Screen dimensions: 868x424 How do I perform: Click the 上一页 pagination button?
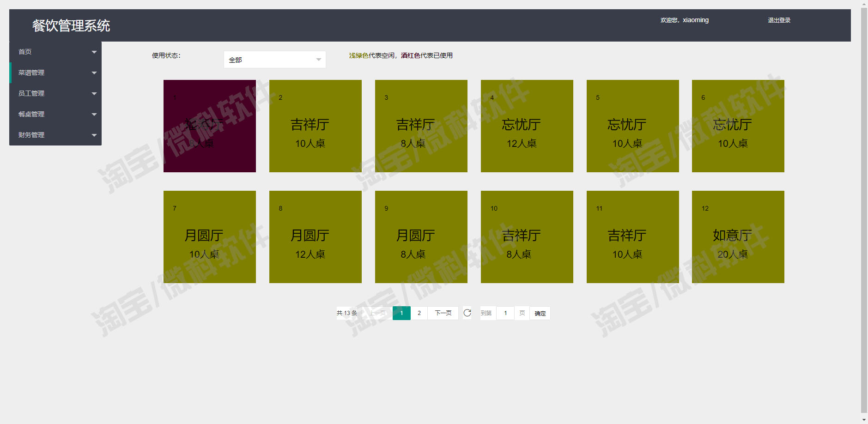click(377, 313)
